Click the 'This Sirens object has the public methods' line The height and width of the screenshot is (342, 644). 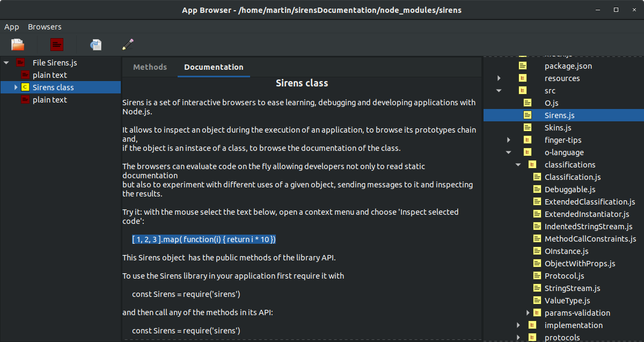[x=229, y=258]
